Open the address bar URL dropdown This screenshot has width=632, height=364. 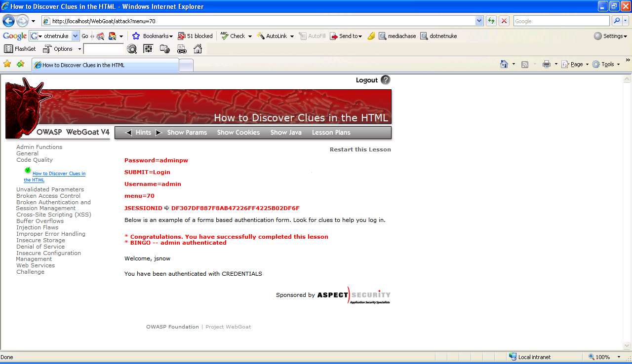tap(479, 21)
